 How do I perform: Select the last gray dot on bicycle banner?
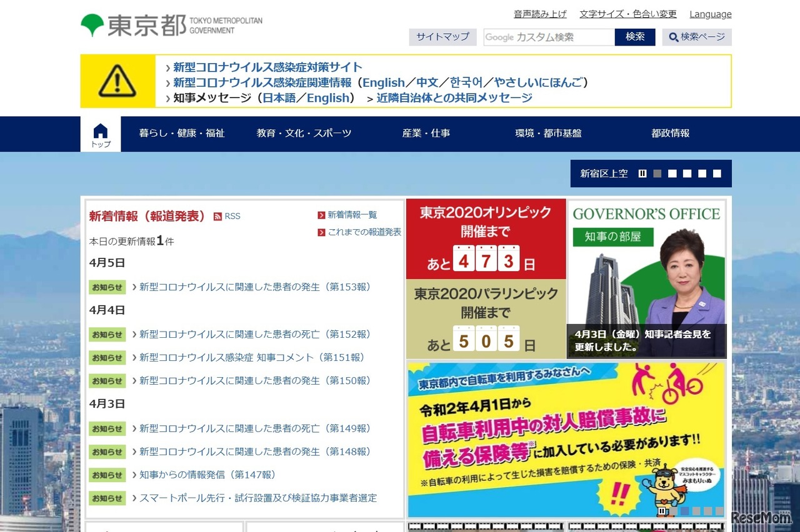coord(719,511)
